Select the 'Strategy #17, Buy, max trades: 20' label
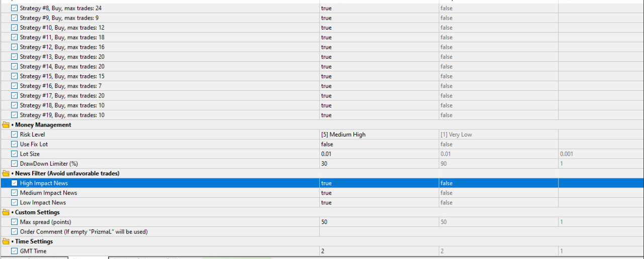 [x=62, y=96]
